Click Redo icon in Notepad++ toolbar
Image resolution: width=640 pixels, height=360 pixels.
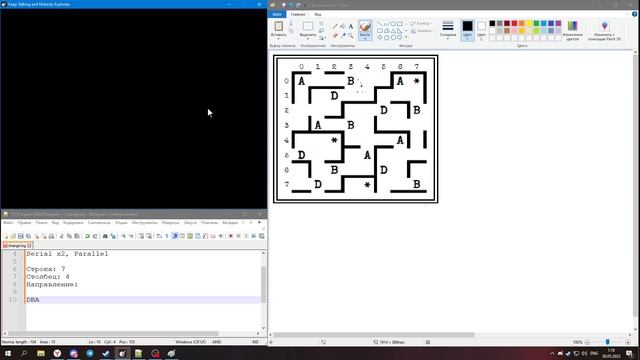coord(95,236)
